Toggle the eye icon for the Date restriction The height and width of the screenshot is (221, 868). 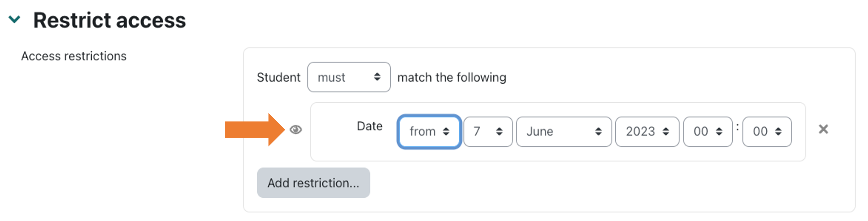295,130
